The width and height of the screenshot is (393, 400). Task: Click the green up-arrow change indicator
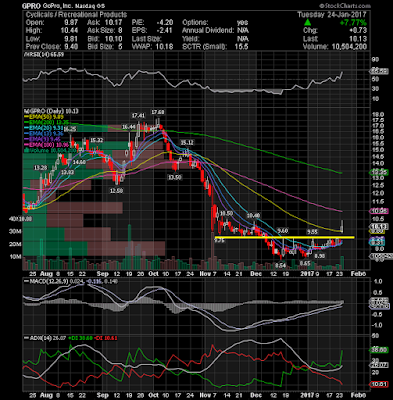pyautogui.click(x=308, y=23)
